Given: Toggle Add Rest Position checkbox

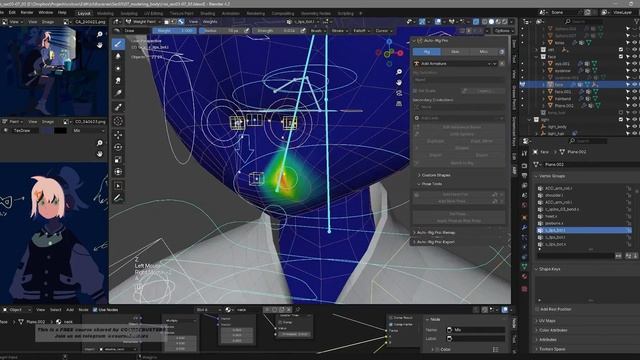Looking at the screenshot, I should pyautogui.click(x=537, y=309).
